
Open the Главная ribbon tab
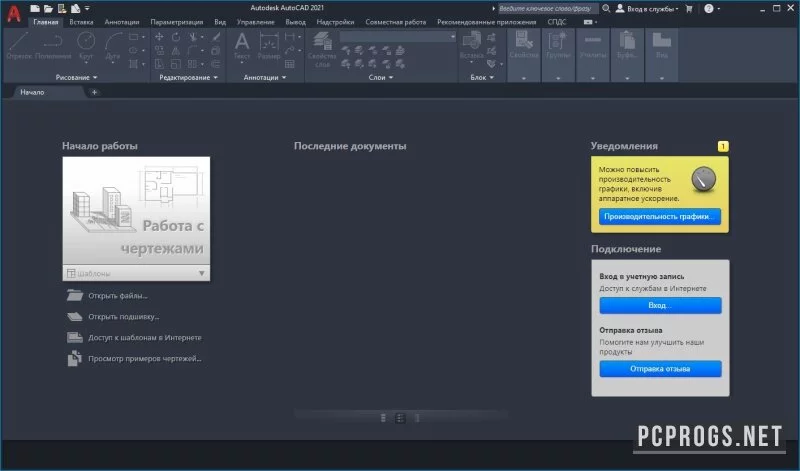click(x=46, y=22)
